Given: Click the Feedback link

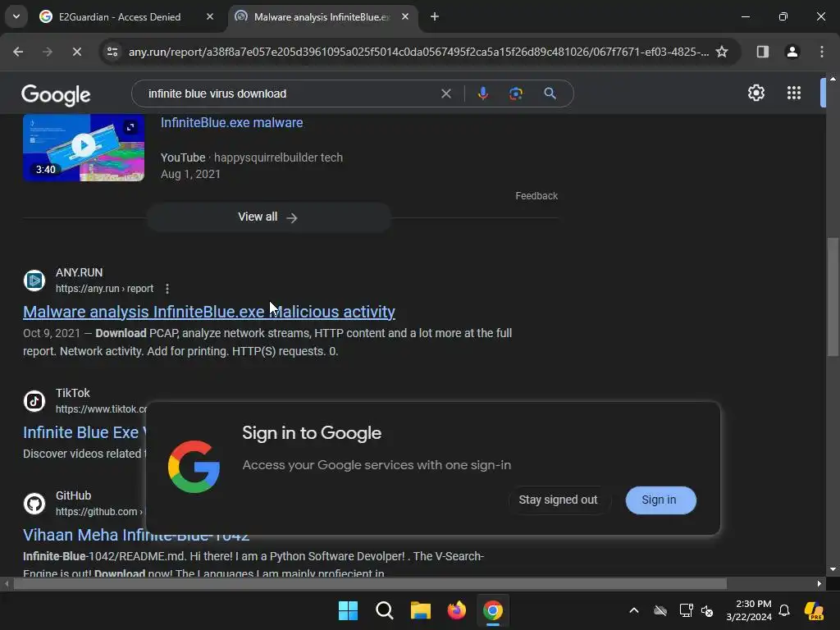Looking at the screenshot, I should [536, 196].
